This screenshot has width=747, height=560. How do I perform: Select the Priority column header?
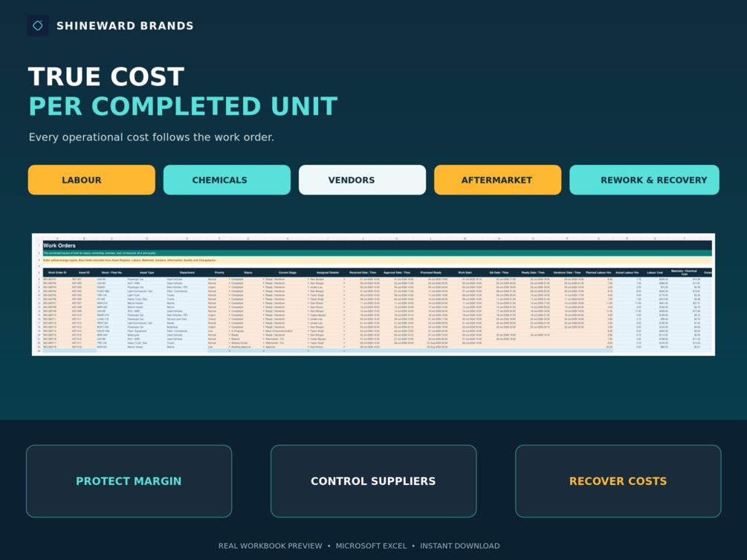[x=219, y=273]
